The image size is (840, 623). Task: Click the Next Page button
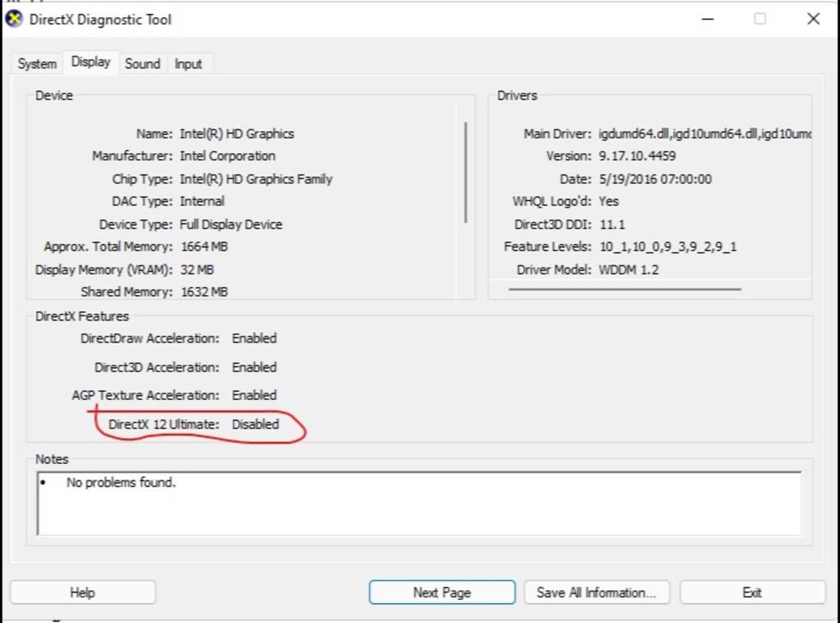coord(442,593)
